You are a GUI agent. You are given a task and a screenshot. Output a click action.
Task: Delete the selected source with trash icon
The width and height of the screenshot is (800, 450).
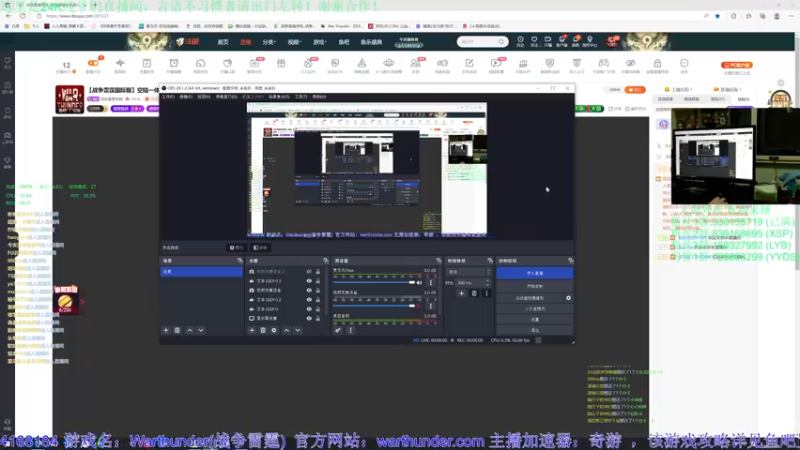pyautogui.click(x=263, y=330)
